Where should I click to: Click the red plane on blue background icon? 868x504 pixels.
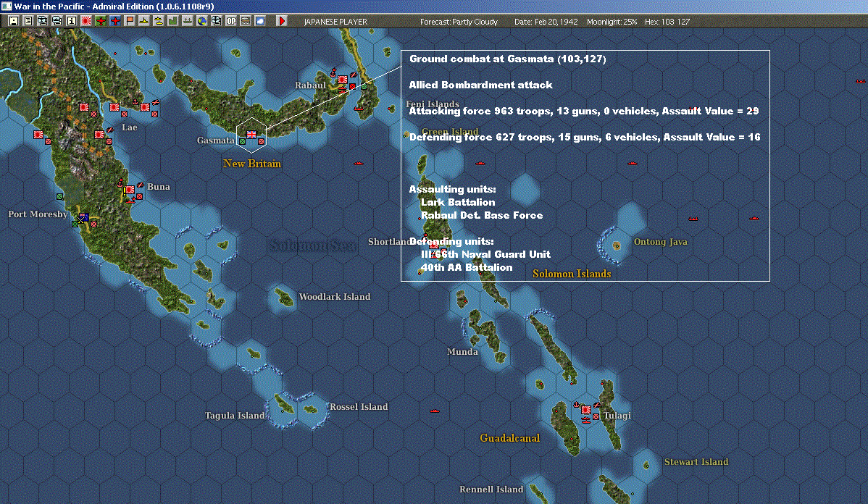tap(115, 21)
